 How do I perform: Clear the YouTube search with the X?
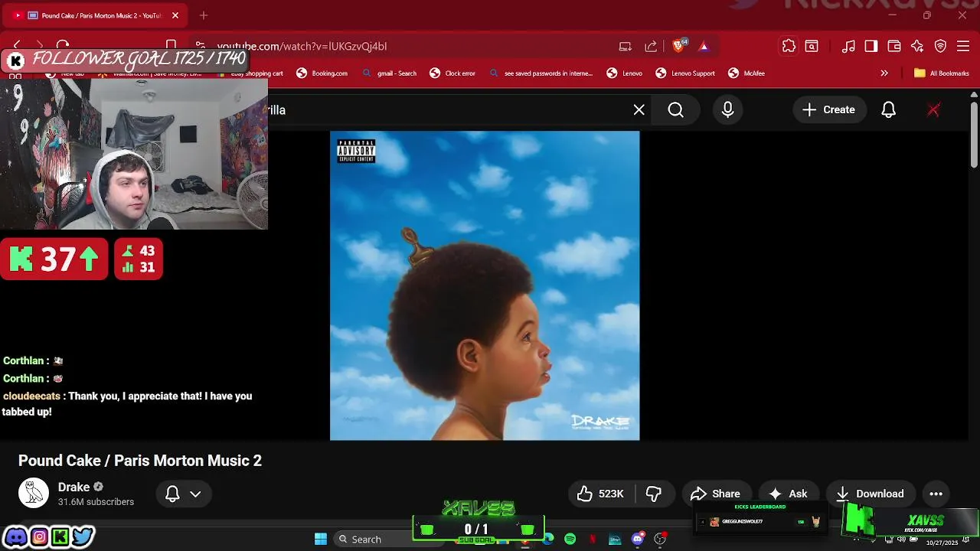point(639,110)
